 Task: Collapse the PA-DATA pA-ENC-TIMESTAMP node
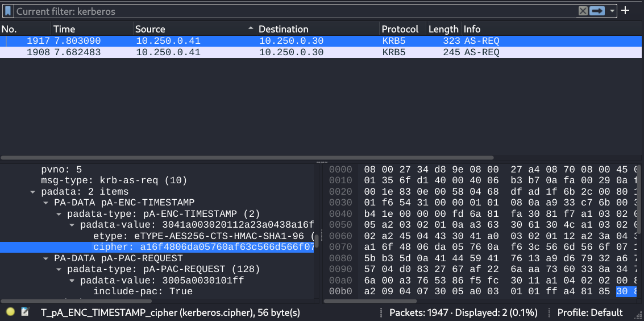(x=47, y=203)
